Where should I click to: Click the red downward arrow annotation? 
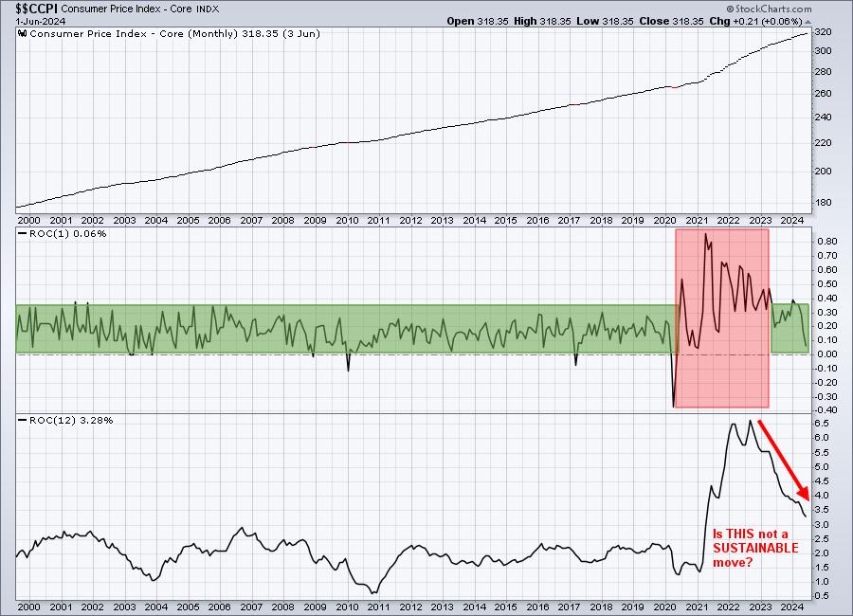(x=784, y=462)
